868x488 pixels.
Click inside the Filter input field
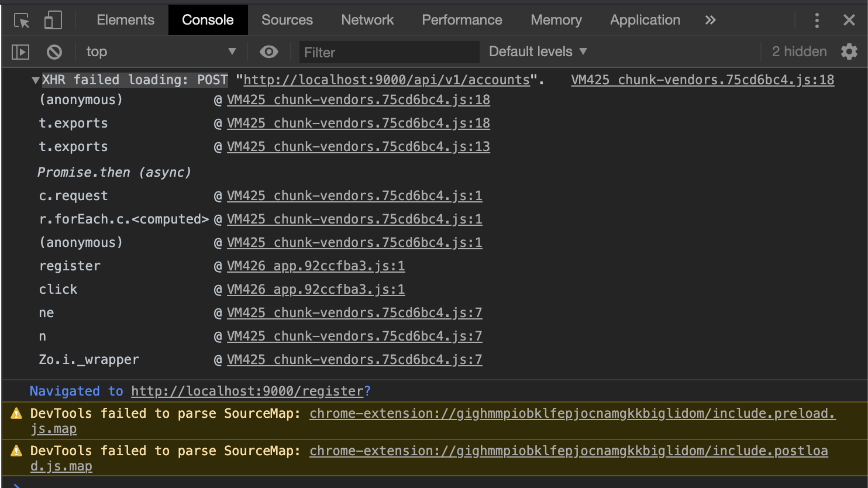tap(388, 51)
